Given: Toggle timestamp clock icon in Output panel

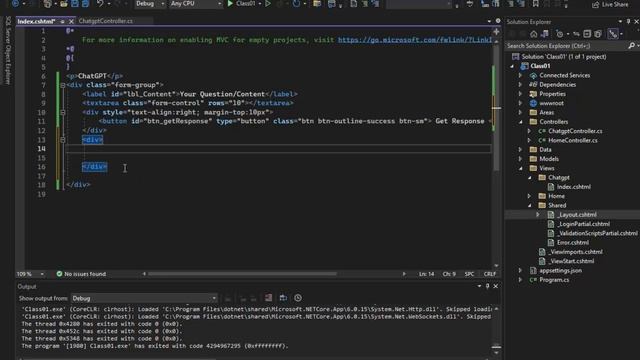Looking at the screenshot, I should pos(298,298).
